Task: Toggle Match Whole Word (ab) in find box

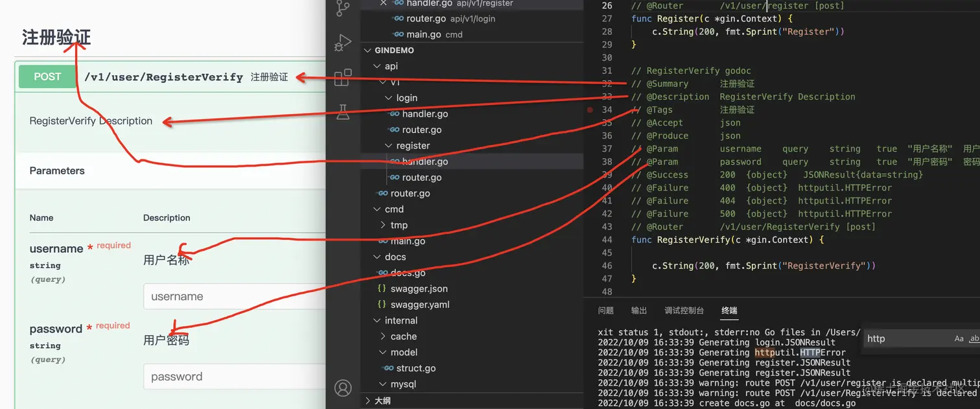Action: coord(974,338)
